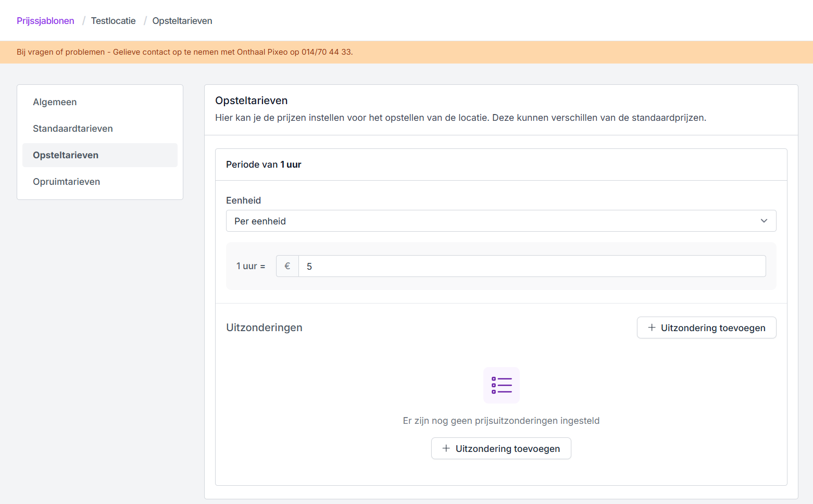Click the 'geen prijsuitzonderingen ingesteld' message
813x504 pixels.
[x=501, y=421]
